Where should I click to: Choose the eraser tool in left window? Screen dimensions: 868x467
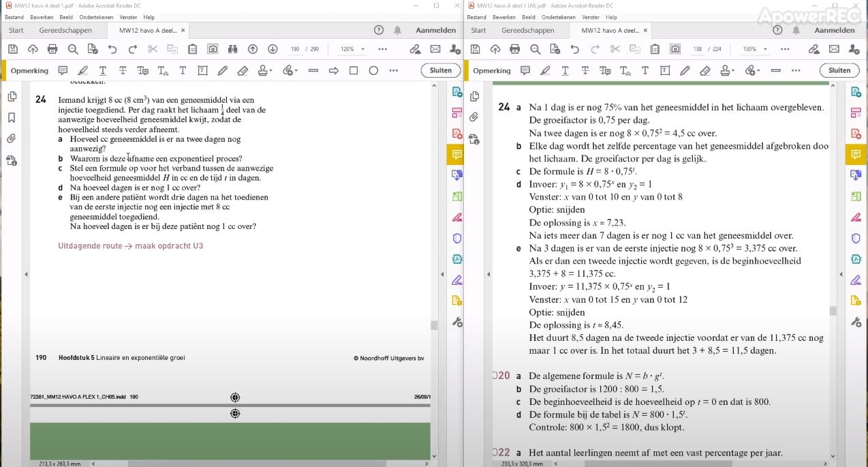click(x=243, y=70)
